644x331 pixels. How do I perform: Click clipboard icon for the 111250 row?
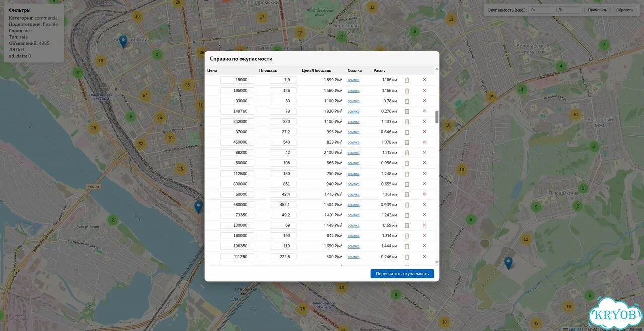point(407,257)
